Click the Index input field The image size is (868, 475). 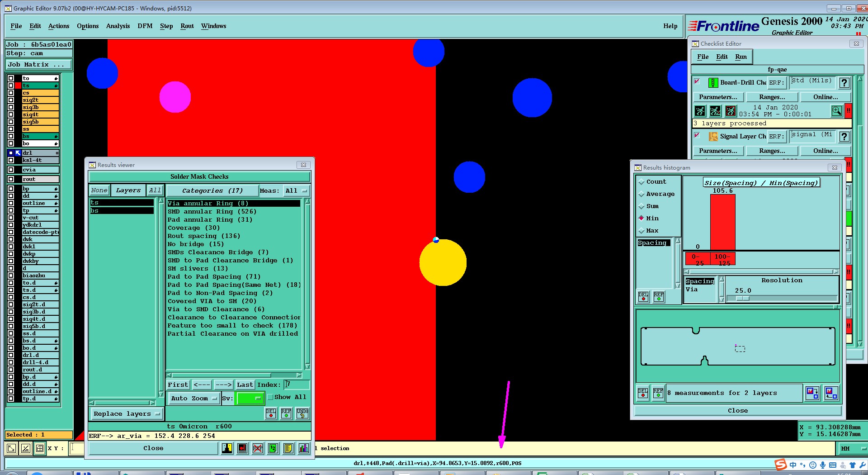point(297,385)
